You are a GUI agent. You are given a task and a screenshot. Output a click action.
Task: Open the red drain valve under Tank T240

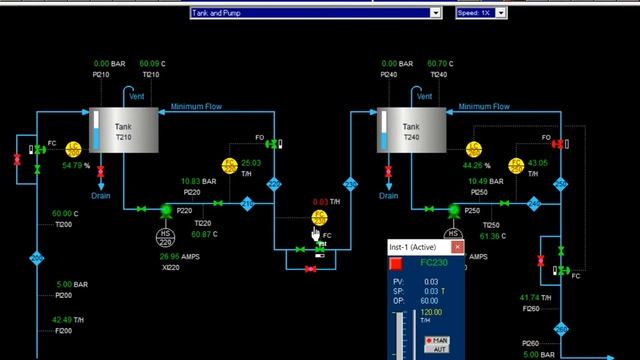click(388, 172)
